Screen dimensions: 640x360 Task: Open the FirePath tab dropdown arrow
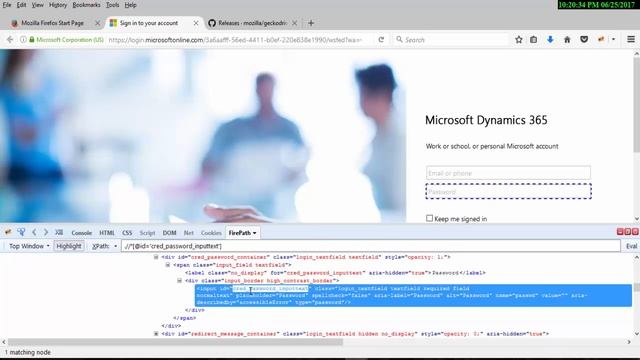point(255,233)
